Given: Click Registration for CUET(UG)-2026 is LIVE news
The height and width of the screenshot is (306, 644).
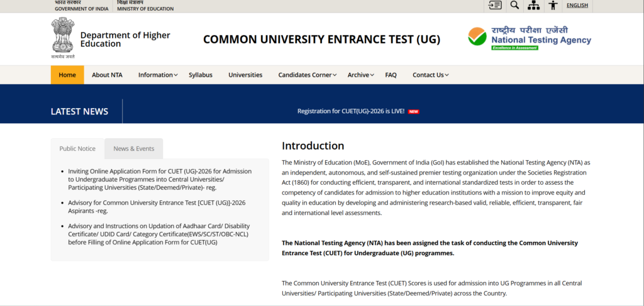Looking at the screenshot, I should (x=351, y=111).
